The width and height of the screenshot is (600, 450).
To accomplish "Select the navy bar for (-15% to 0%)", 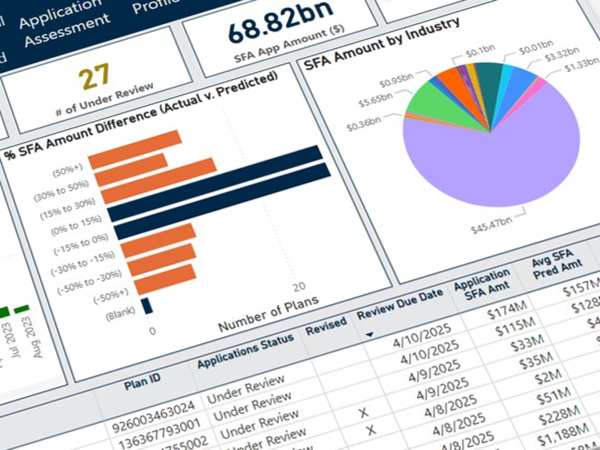I will [222, 201].
